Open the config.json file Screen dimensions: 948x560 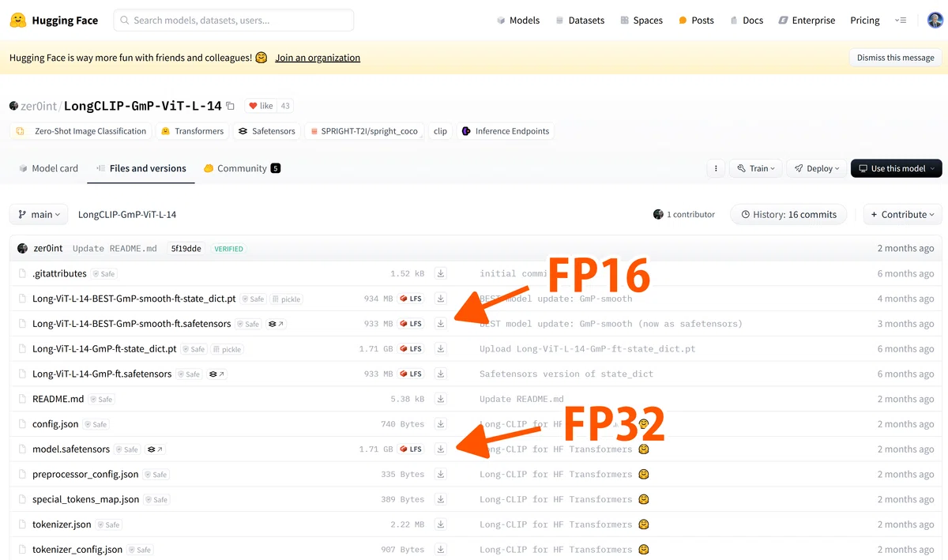click(55, 424)
